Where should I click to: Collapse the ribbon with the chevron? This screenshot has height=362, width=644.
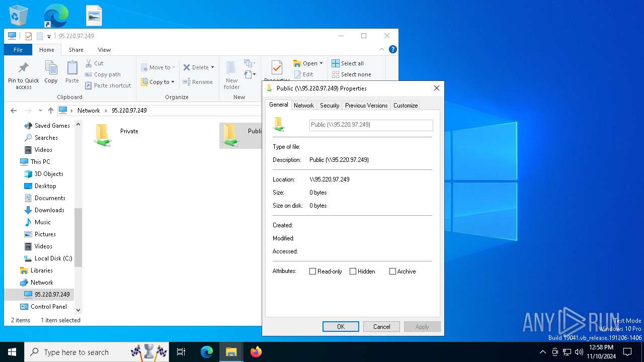coord(382,49)
